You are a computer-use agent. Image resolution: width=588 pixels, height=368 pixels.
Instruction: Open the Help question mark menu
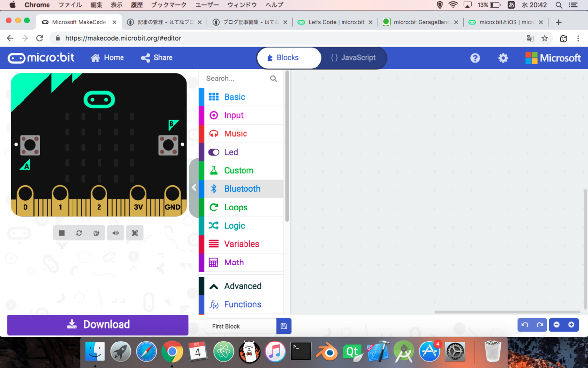pyautogui.click(x=475, y=58)
